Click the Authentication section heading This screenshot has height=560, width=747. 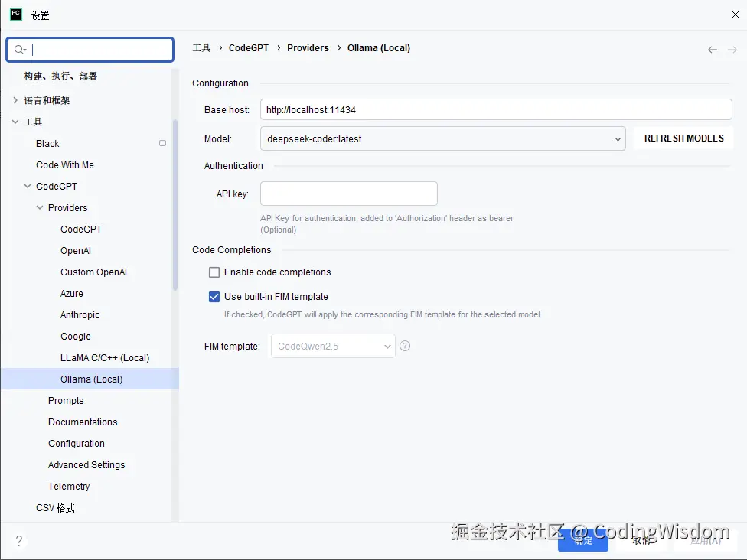[233, 165]
